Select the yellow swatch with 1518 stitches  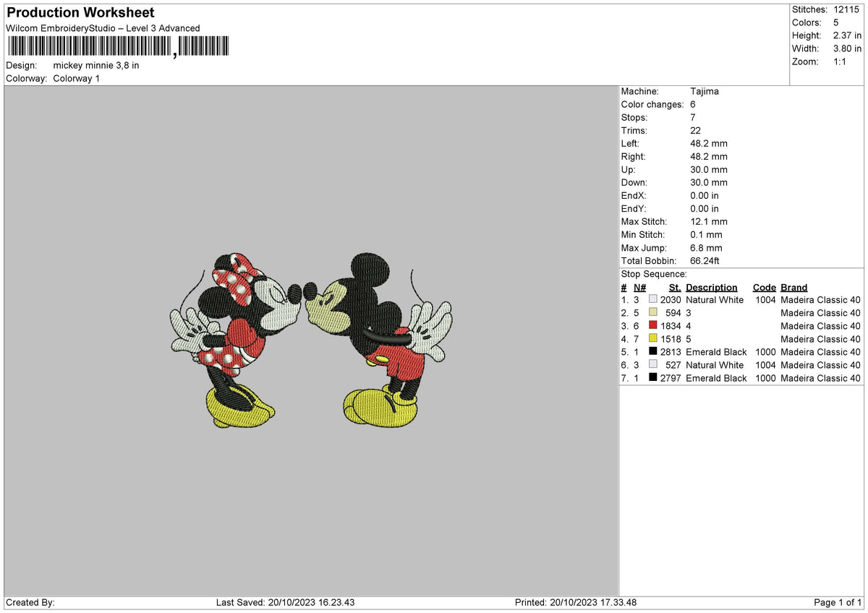pos(653,338)
